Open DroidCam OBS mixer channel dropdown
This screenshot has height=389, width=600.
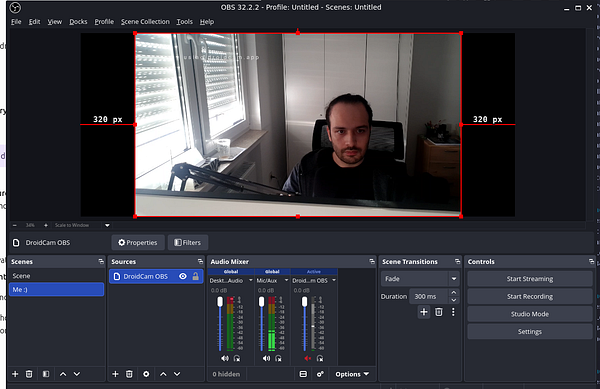334,280
